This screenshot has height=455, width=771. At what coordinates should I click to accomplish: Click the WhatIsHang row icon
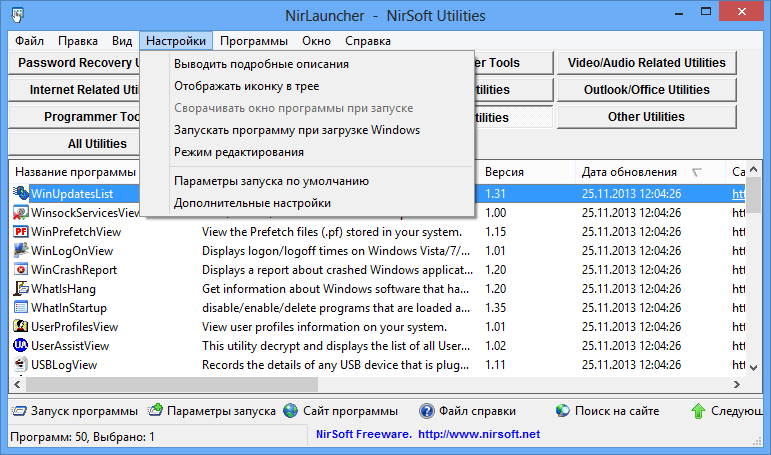[x=21, y=289]
